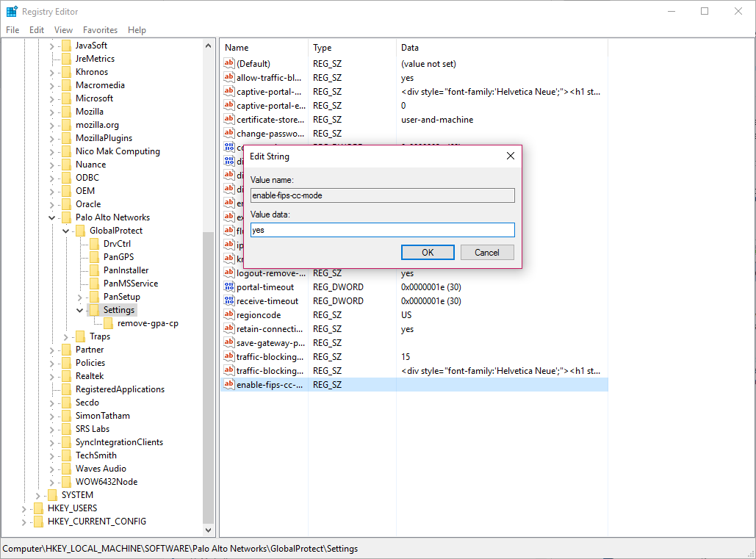Click the PanGPS folder icon
Image resolution: width=756 pixels, height=559 pixels.
coord(94,257)
